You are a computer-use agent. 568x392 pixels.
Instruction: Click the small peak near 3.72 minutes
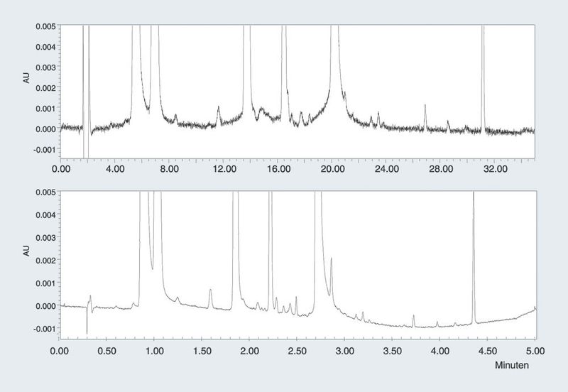[413, 320]
